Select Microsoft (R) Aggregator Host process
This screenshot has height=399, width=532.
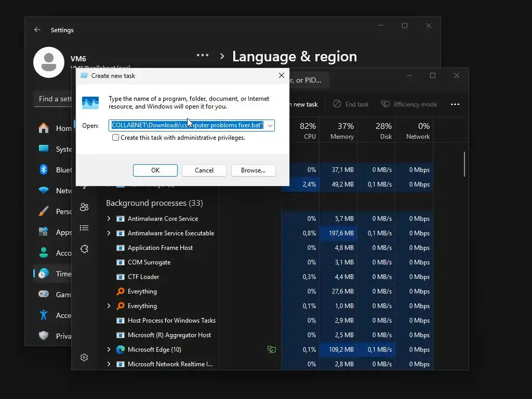tap(169, 335)
